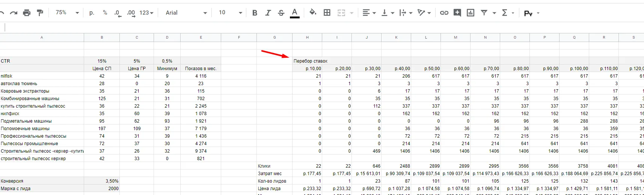The image size is (644, 195).
Task: Click the 'Затрат мес' row label
Action: (274, 173)
